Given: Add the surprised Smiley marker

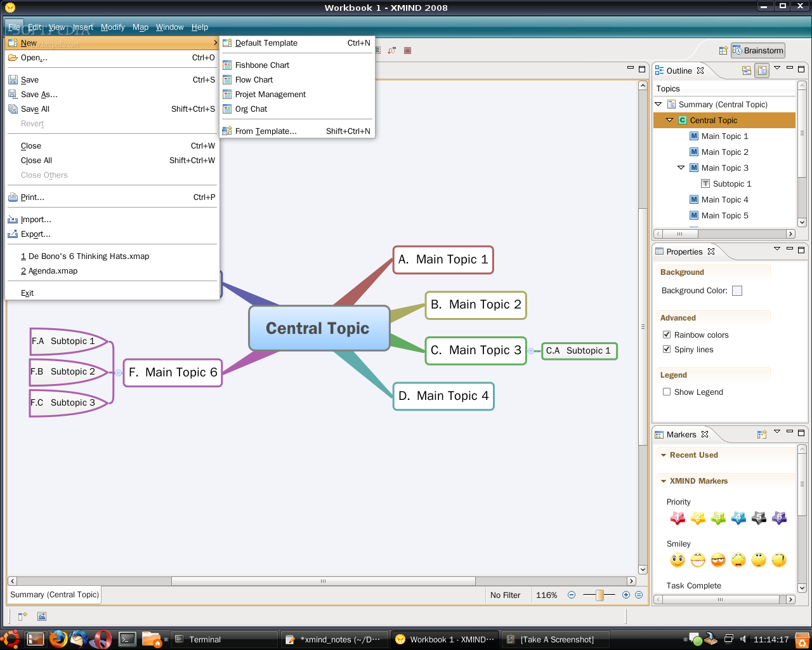Looking at the screenshot, I should click(759, 560).
